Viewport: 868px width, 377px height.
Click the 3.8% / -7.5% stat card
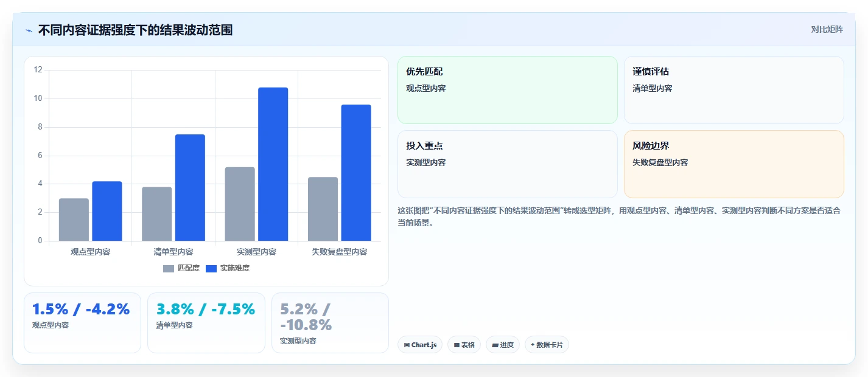pos(206,323)
